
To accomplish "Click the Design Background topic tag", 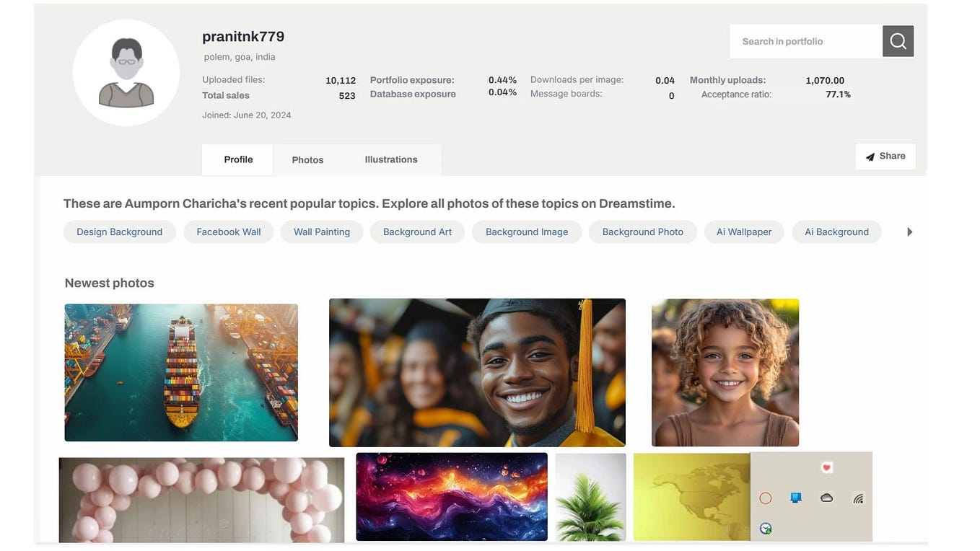I will (120, 232).
